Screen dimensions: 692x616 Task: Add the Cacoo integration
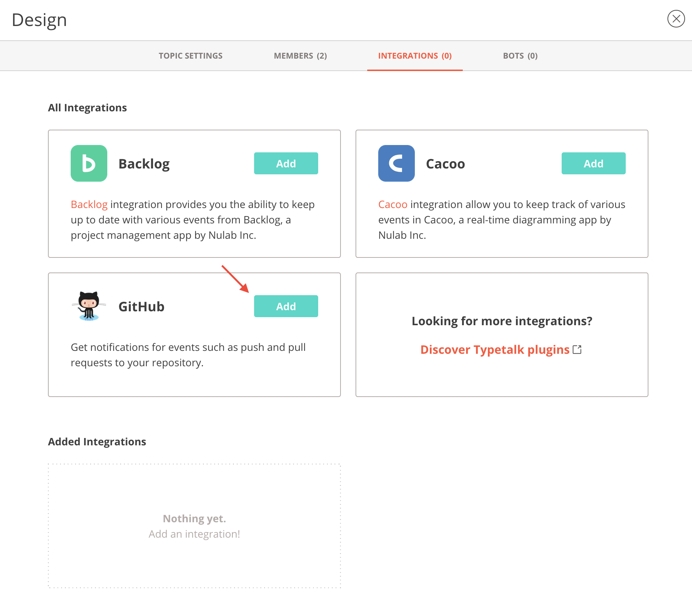[594, 163]
